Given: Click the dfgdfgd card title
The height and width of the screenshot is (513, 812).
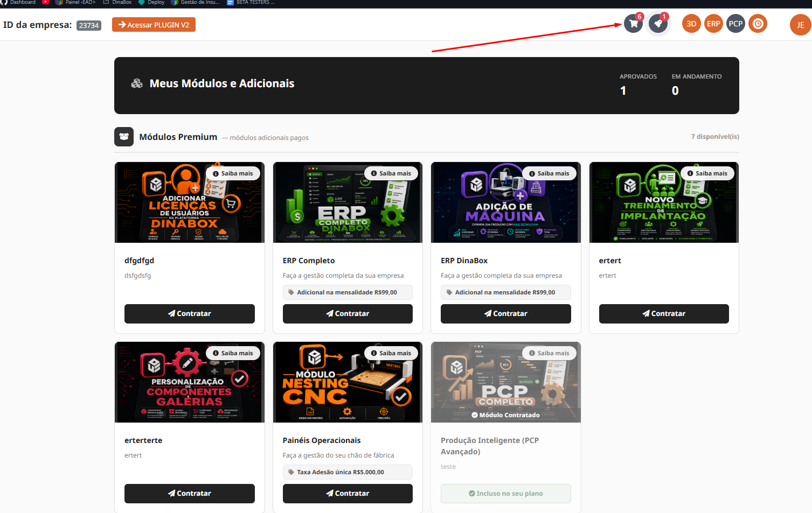Looking at the screenshot, I should pos(139,261).
